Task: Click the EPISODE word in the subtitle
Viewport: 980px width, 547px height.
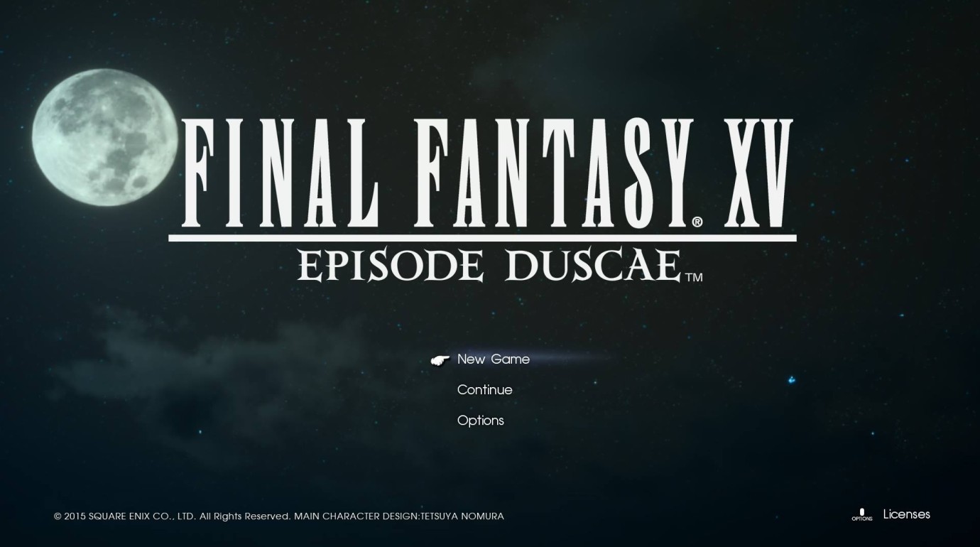Action: pos(390,265)
